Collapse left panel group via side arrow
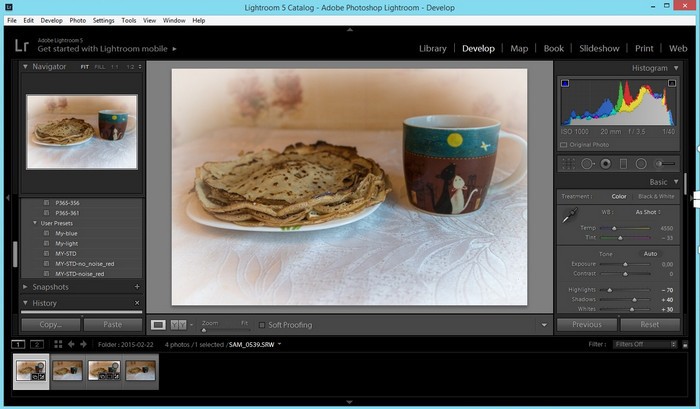The width and height of the screenshot is (700, 409). point(8,198)
